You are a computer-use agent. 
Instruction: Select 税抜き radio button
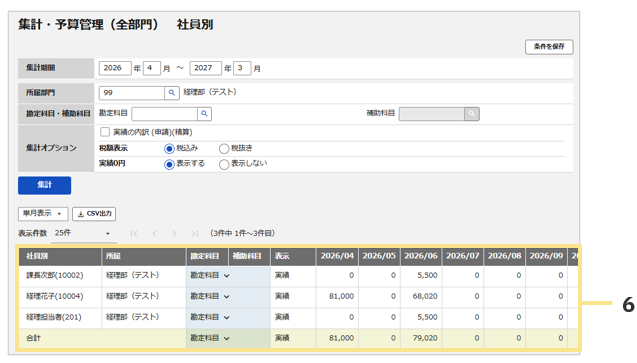tap(224, 149)
